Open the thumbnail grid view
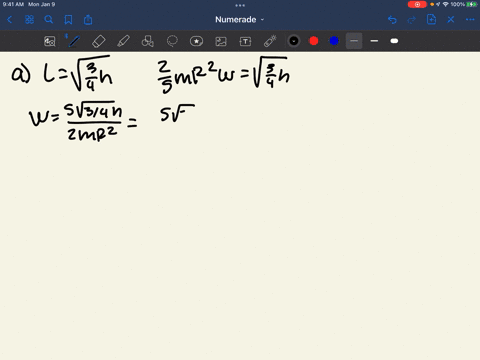The width and height of the screenshot is (480, 360). 29,20
